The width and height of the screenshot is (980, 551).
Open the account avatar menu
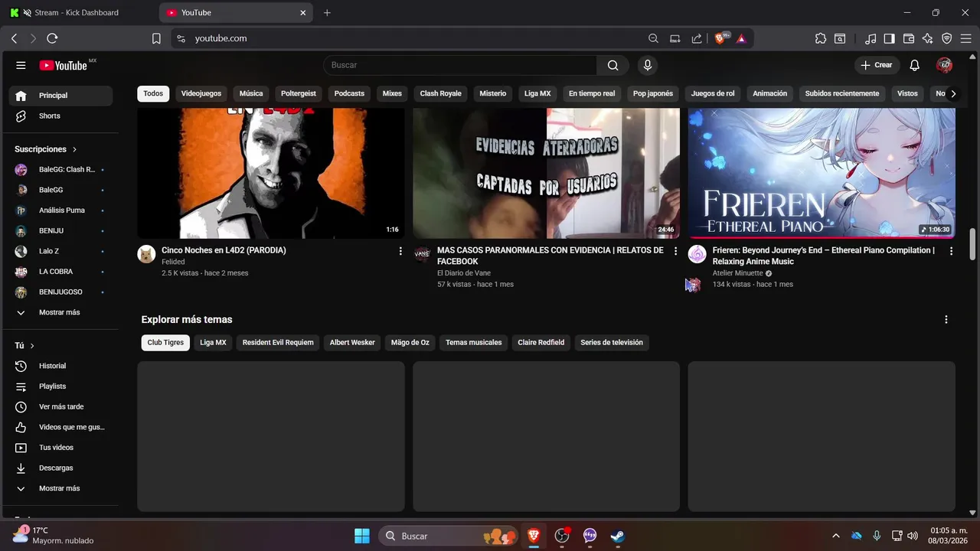click(x=944, y=65)
